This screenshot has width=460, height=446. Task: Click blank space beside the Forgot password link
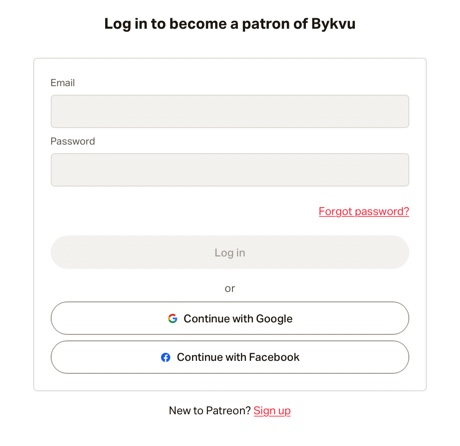click(x=183, y=211)
